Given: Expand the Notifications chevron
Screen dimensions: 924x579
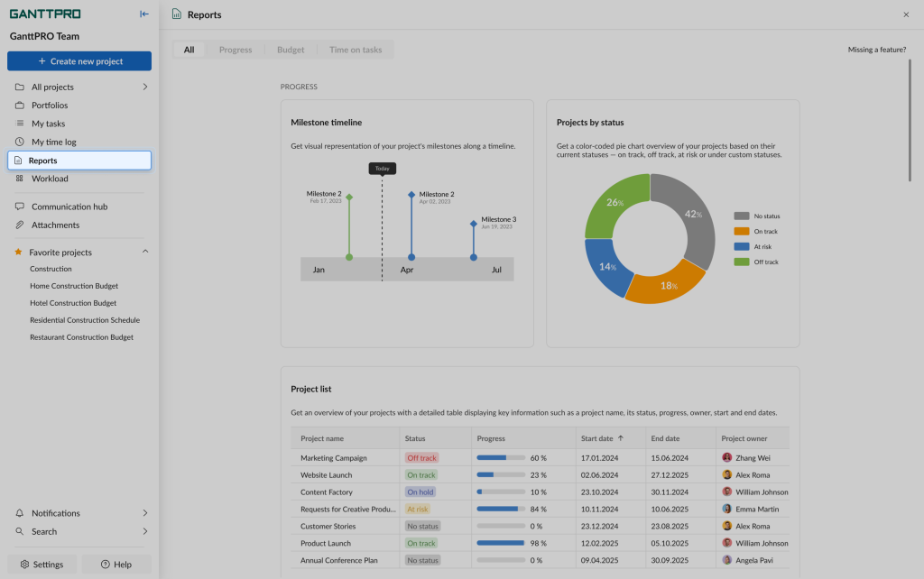Looking at the screenshot, I should [144, 512].
